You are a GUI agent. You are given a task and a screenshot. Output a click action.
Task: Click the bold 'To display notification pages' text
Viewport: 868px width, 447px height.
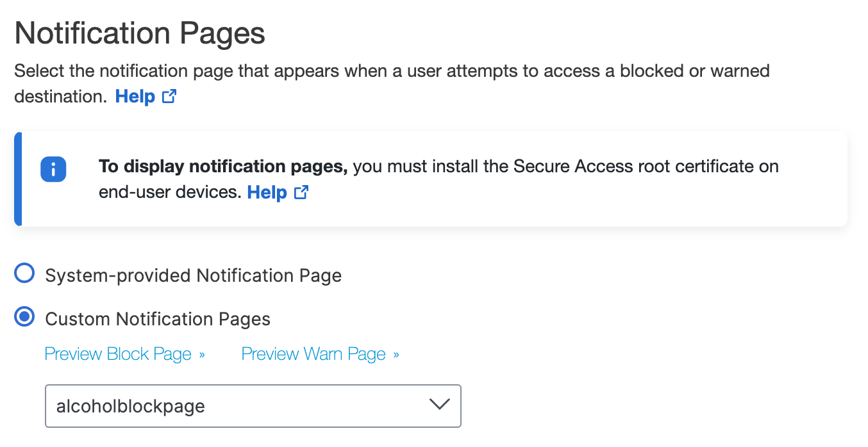223,167
